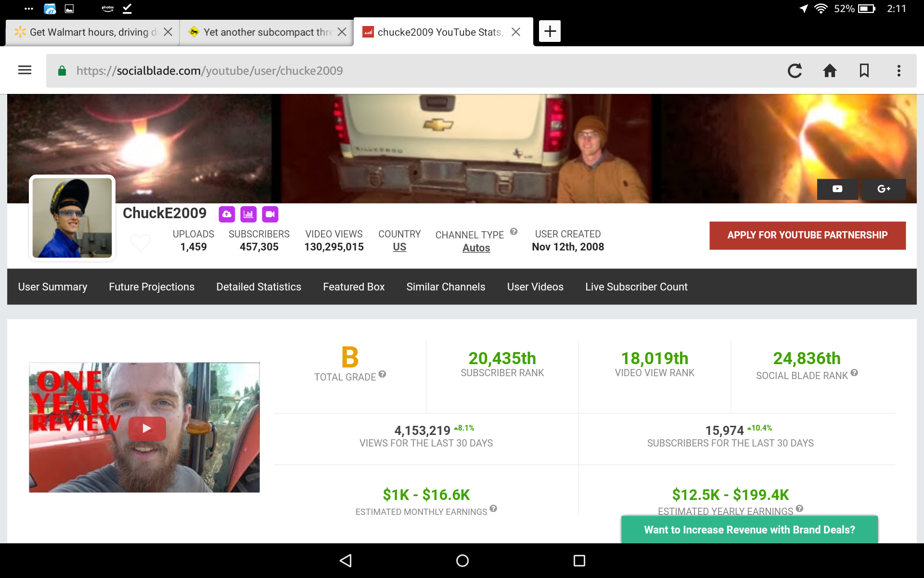
Task: Open Featured Box menu item
Action: pyautogui.click(x=354, y=287)
